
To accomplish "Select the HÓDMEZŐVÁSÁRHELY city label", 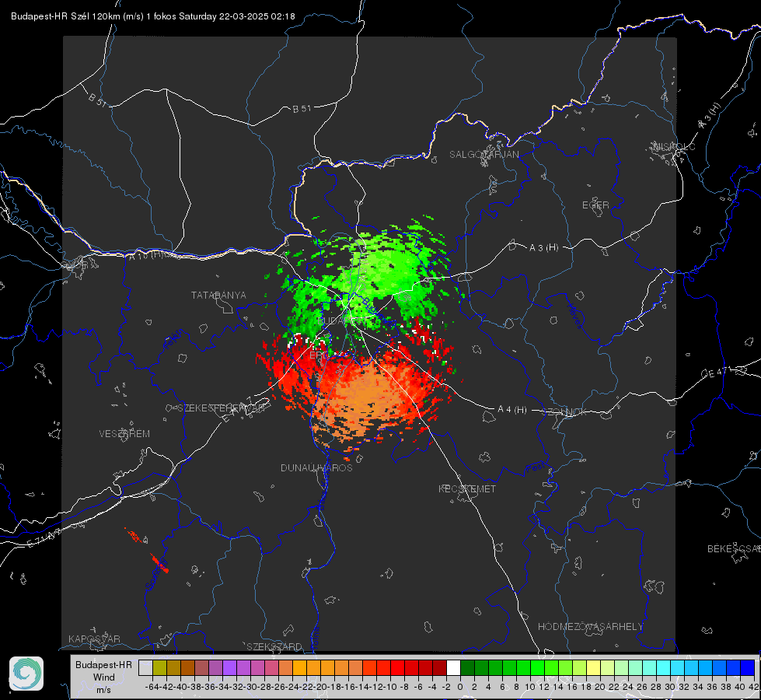I will pyautogui.click(x=590, y=627).
